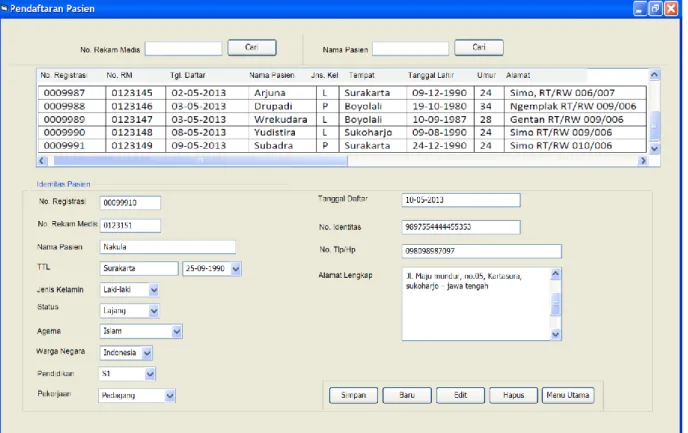Click inside the Alamat Lengkap text area
688x433 pixels.
[476, 304]
